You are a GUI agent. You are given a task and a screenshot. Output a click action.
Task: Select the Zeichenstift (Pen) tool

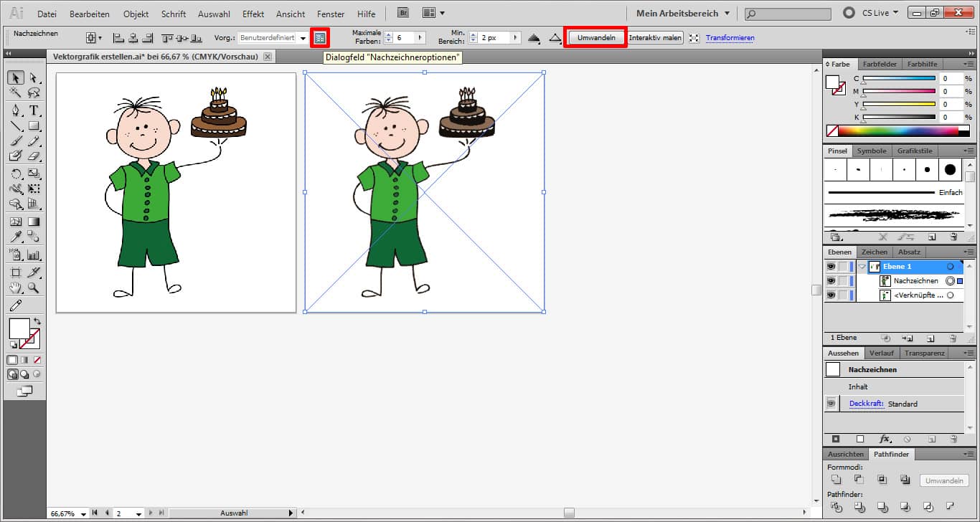tap(14, 110)
